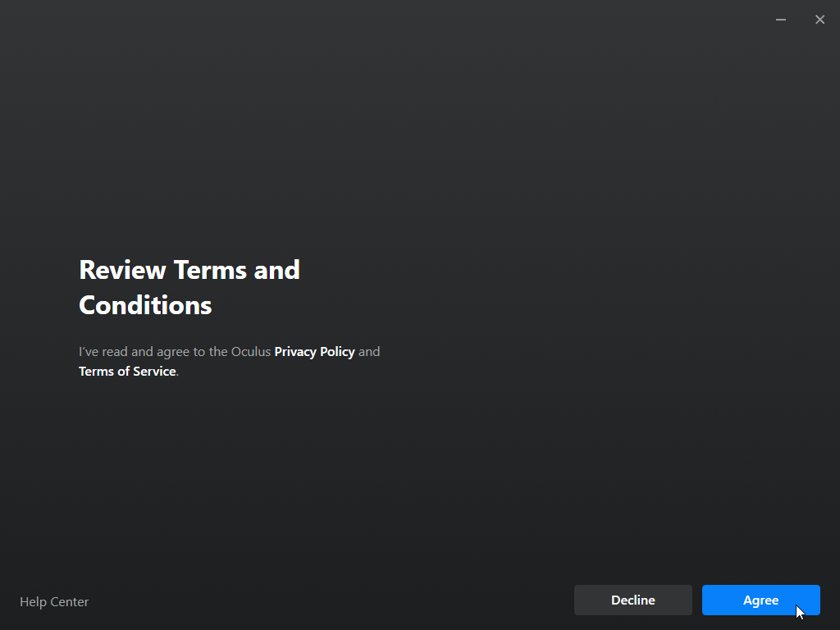
Task: Minimize the Oculus setup window
Action: (781, 20)
